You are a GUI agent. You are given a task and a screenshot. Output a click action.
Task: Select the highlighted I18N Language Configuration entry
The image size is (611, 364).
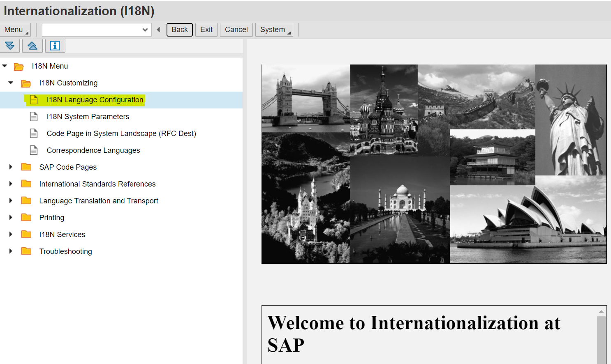95,99
